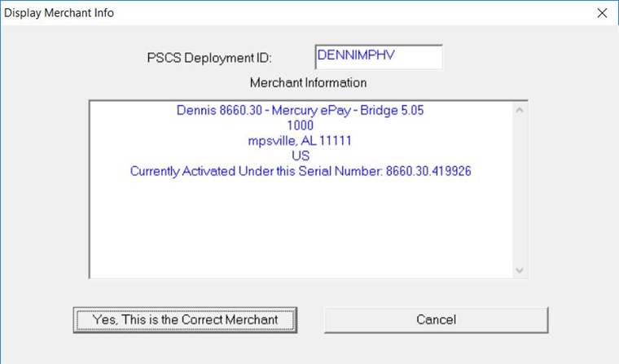Focus the PSCS Deployment ID field
Screen dimensions: 619x364
coord(379,57)
